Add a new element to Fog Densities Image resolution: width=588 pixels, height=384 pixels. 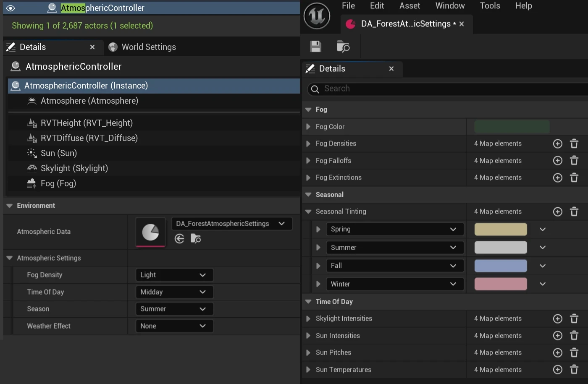557,144
